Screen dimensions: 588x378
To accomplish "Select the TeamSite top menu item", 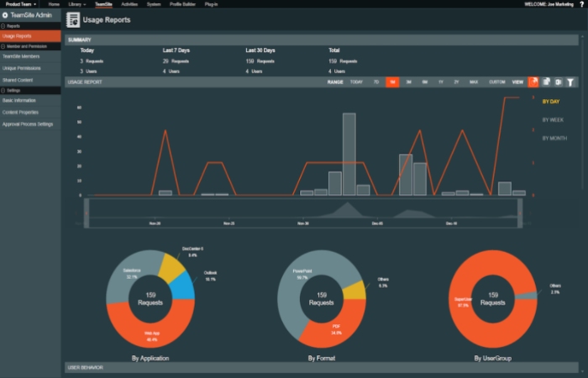I will click(x=103, y=4).
